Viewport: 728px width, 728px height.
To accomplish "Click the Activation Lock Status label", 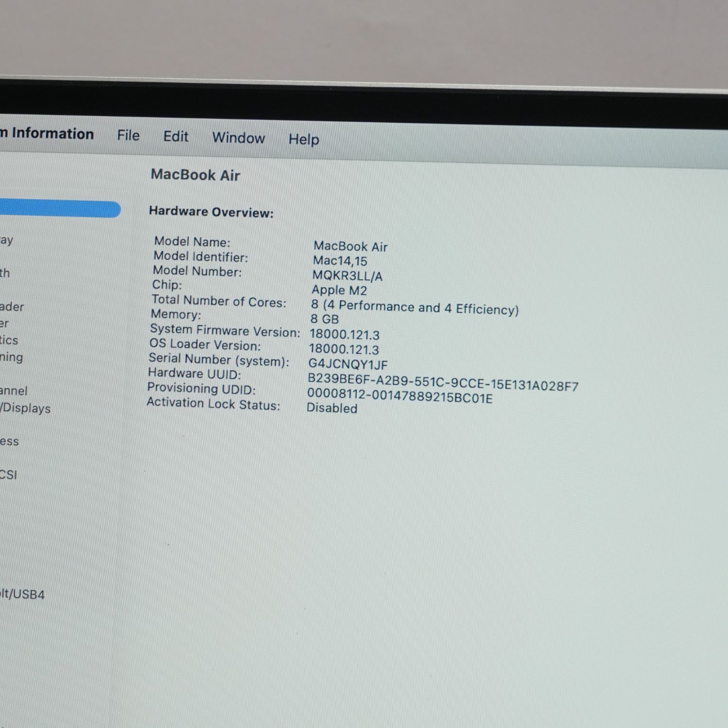I will [x=214, y=404].
